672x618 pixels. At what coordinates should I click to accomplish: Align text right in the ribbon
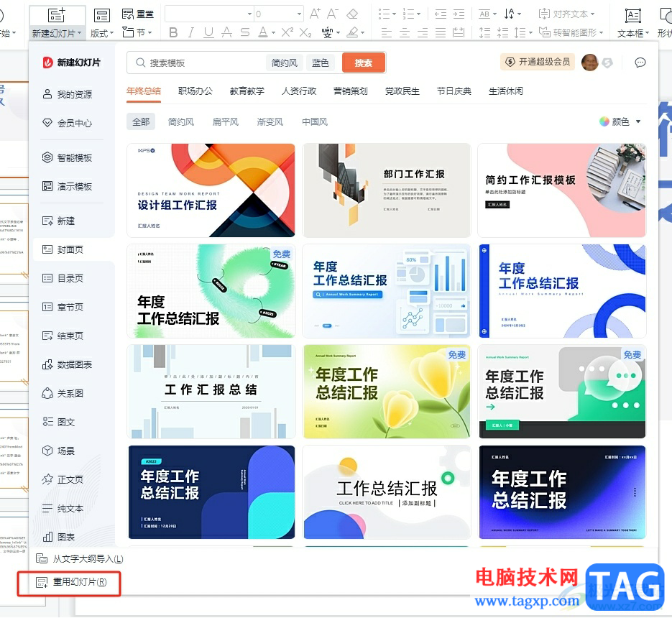point(422,32)
